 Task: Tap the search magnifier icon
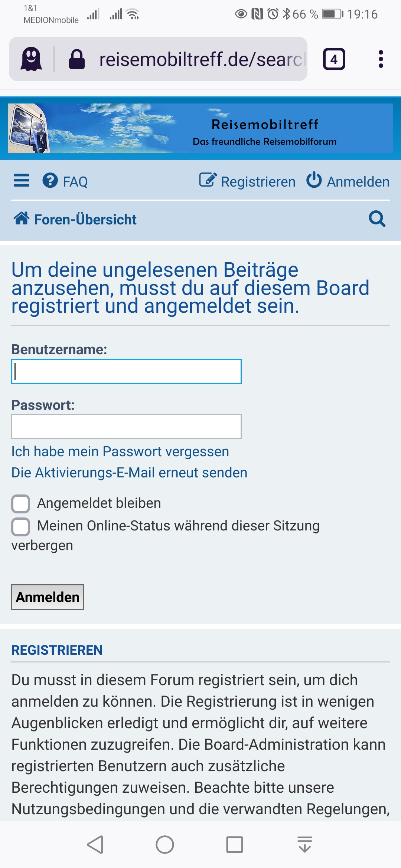[x=377, y=219]
